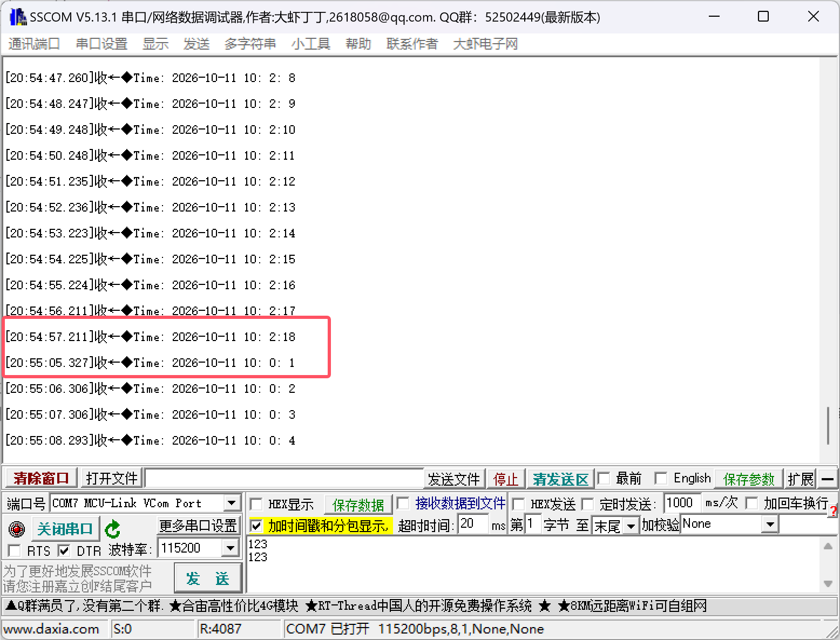The width and height of the screenshot is (840, 640).
Task: Click the 停止 button
Action: (x=506, y=479)
